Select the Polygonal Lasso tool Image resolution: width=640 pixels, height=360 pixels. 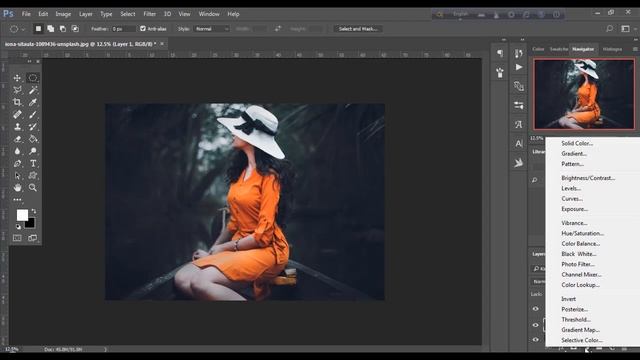pyautogui.click(x=17, y=90)
